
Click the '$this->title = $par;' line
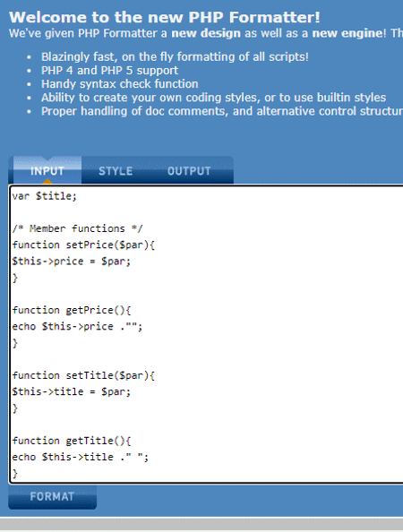[72, 392]
